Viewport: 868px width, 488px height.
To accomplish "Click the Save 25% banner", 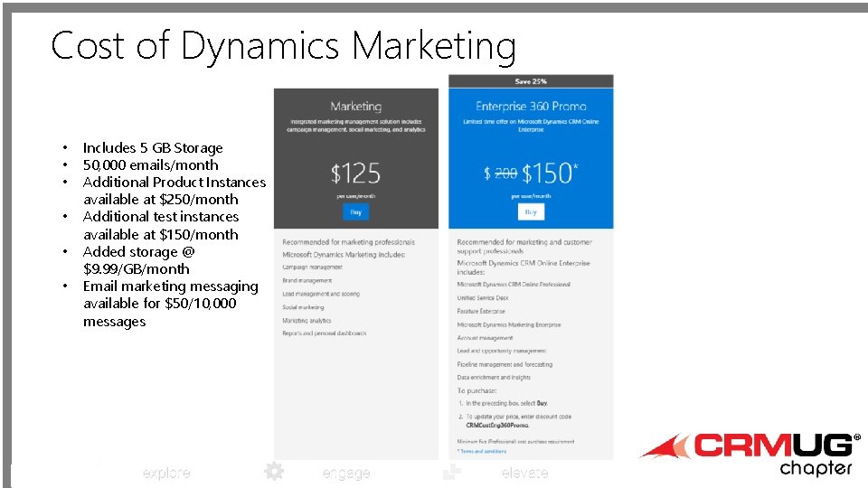I will (531, 81).
